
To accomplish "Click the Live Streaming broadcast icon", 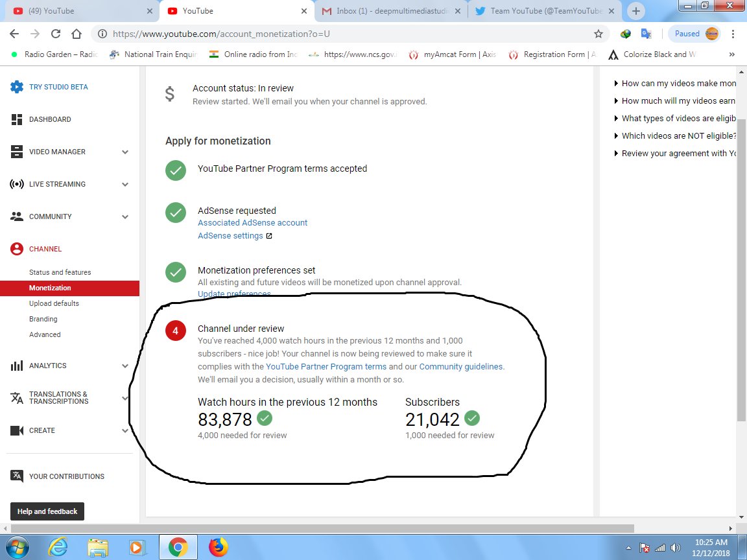I will tap(17, 184).
